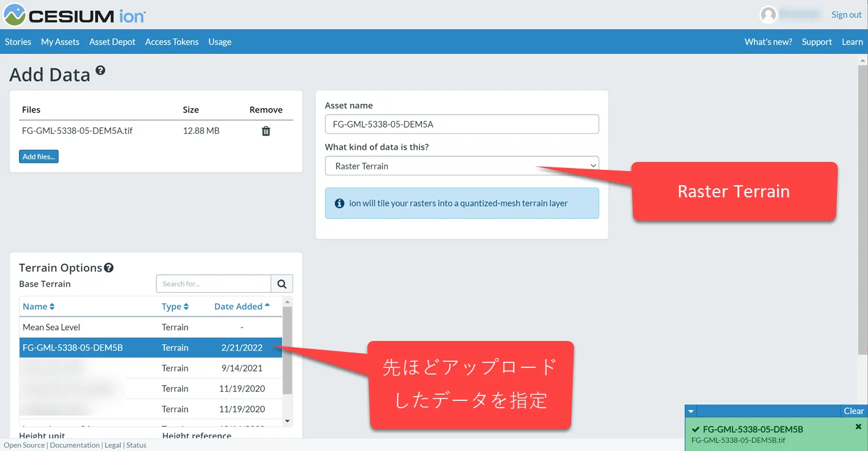
Task: Open the My Assets tab
Action: click(x=60, y=42)
